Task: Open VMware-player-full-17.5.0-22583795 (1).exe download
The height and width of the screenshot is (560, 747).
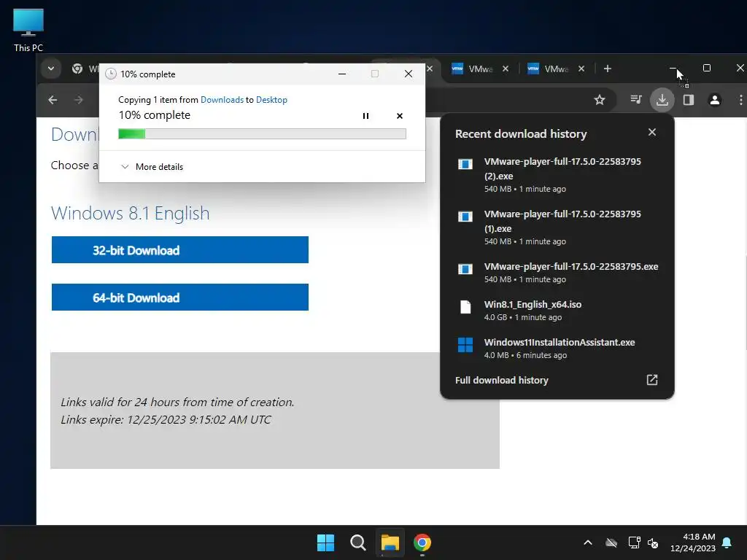Action: coord(557,227)
